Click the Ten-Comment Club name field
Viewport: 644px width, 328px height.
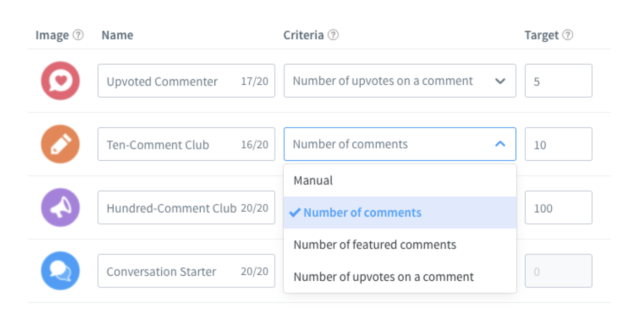point(171,144)
